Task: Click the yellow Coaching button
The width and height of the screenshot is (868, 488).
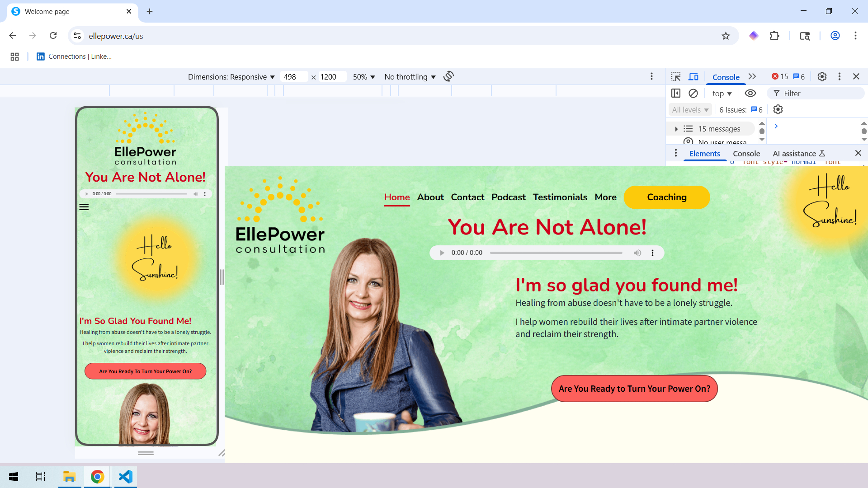Action: [666, 197]
